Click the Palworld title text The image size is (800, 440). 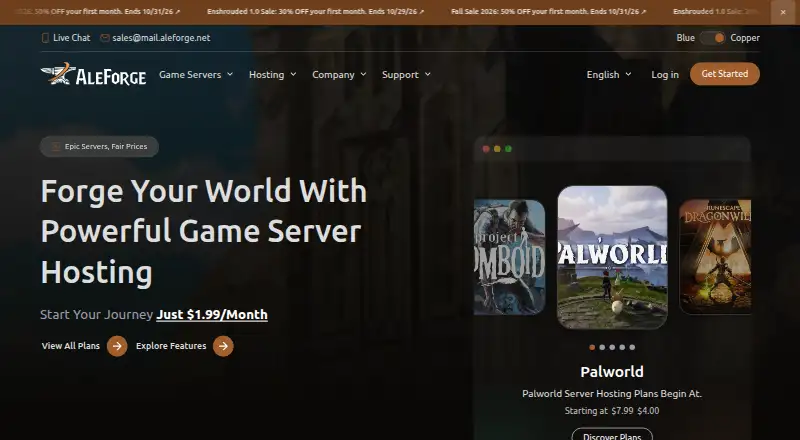(x=612, y=372)
